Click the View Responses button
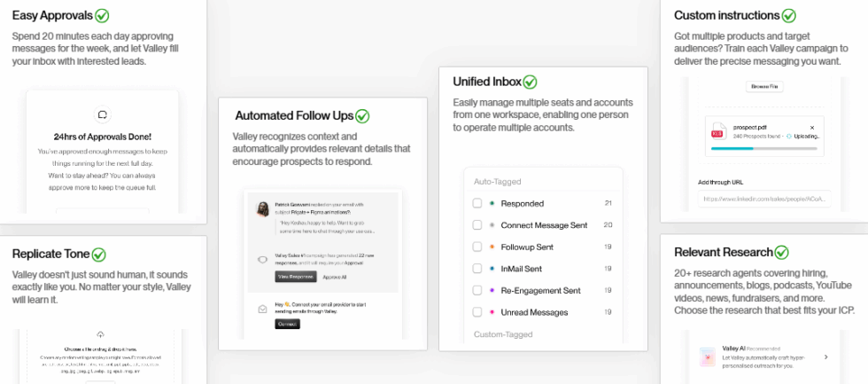 tap(293, 277)
